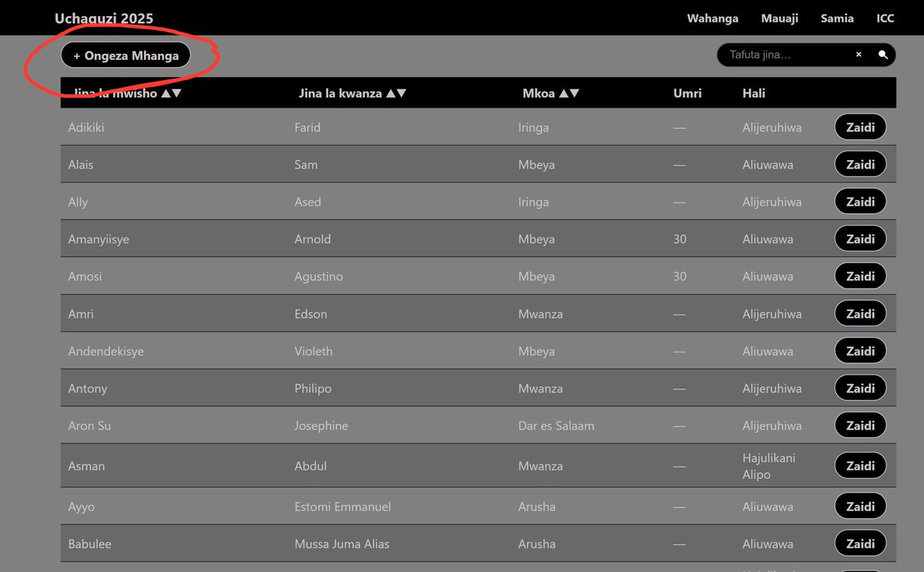Click Zaidi for Babulee Mussa Juma

pos(860,544)
